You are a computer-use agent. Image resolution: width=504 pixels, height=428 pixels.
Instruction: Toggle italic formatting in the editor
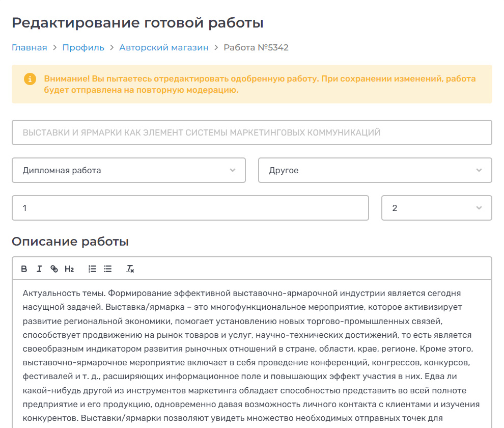click(x=39, y=269)
